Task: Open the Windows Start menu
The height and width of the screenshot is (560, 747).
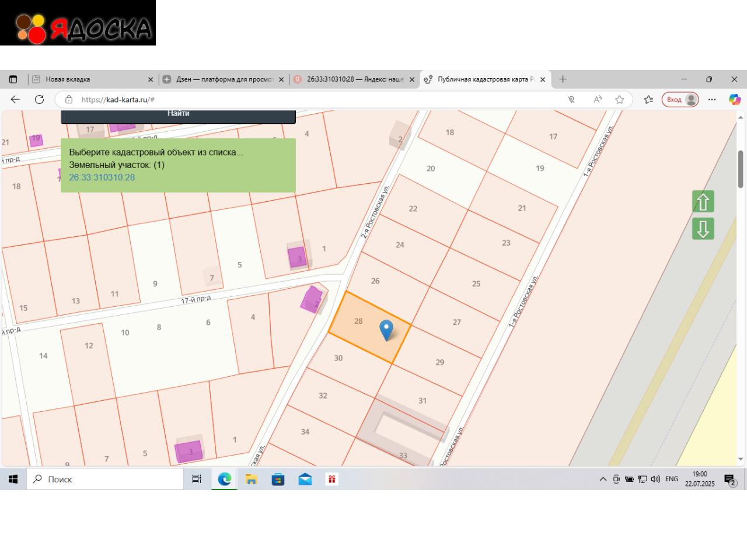Action: pyautogui.click(x=13, y=480)
